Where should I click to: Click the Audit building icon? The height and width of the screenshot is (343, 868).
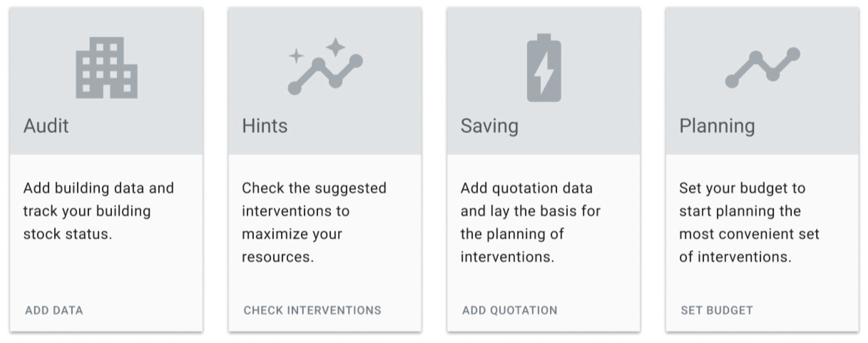coord(107,68)
